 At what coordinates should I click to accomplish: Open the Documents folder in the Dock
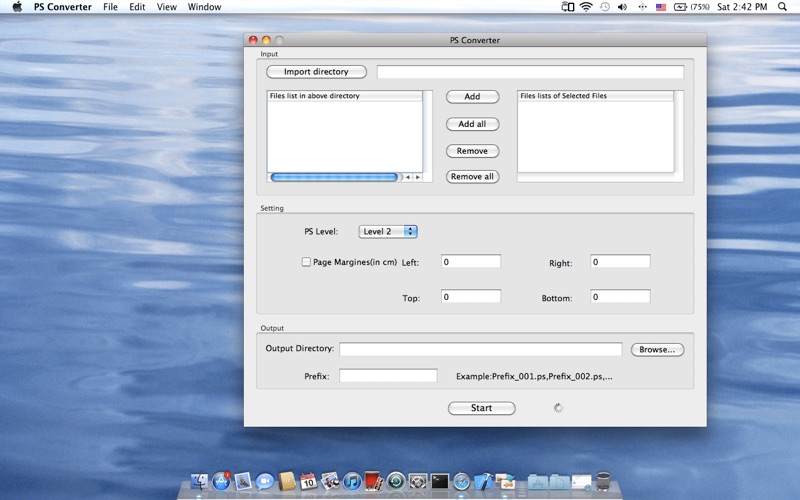559,481
